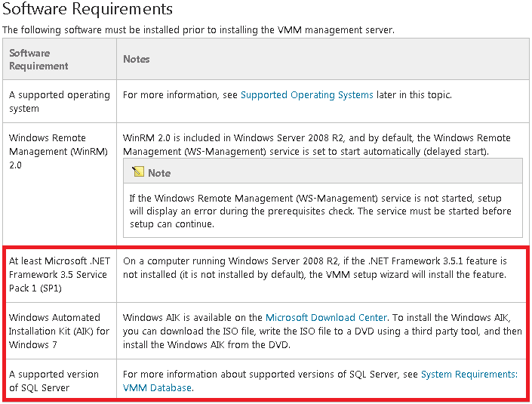532x404 pixels.
Task: Click the yellow Note icon
Action: 138,171
